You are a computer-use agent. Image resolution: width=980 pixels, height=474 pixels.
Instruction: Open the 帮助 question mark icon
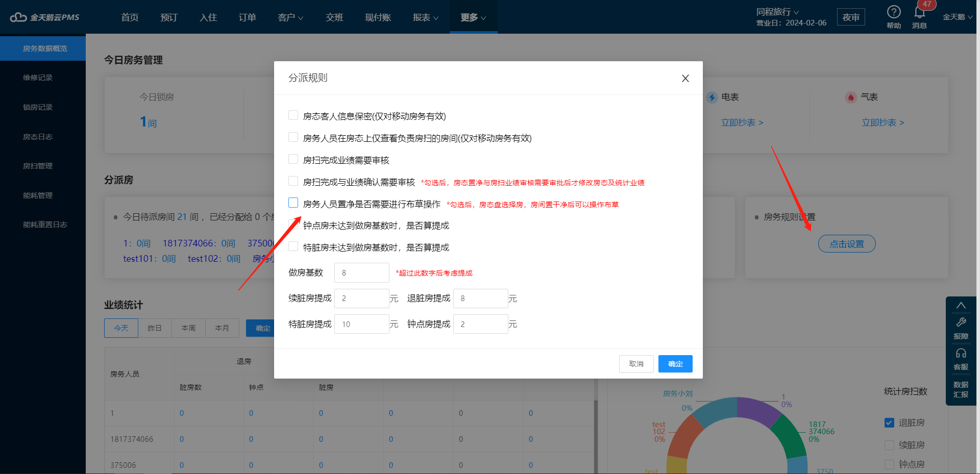click(x=894, y=12)
